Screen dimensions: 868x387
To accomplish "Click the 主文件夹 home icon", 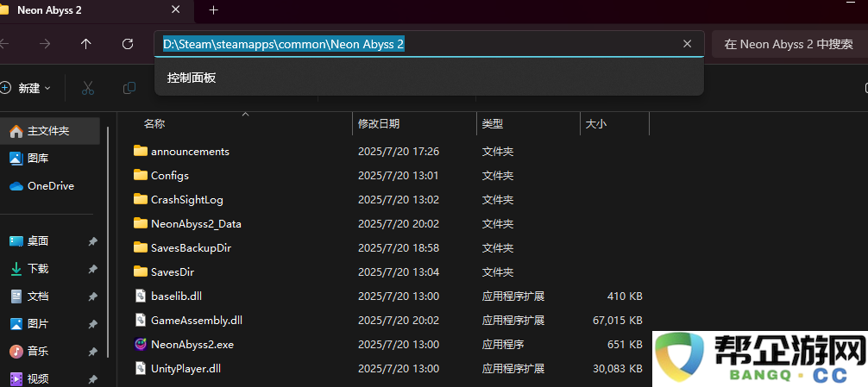I will click(x=16, y=131).
